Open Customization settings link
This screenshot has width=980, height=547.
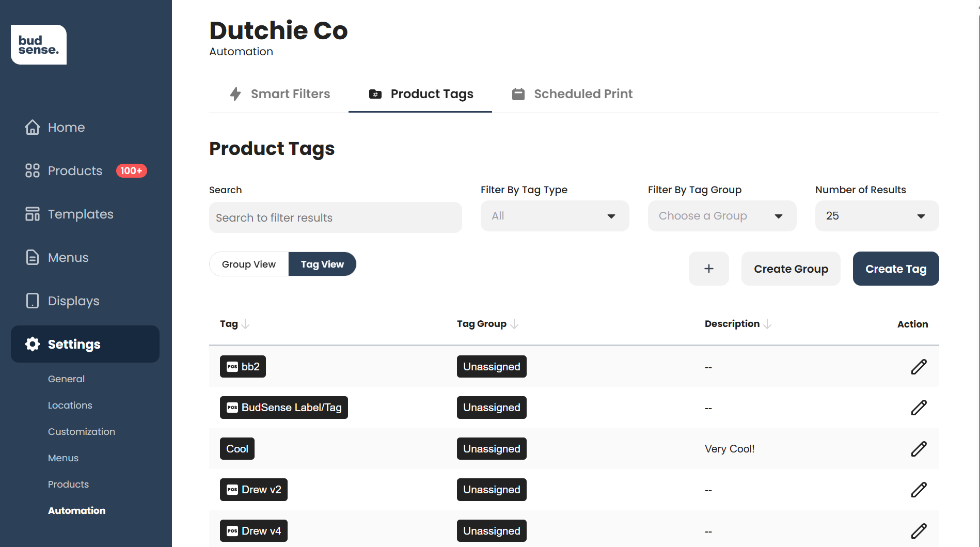coord(82,431)
